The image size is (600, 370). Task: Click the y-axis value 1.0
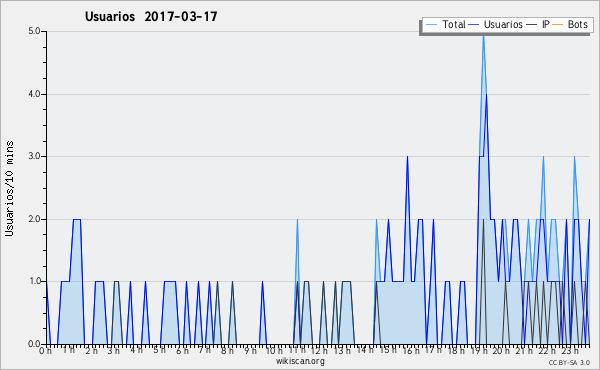click(34, 282)
